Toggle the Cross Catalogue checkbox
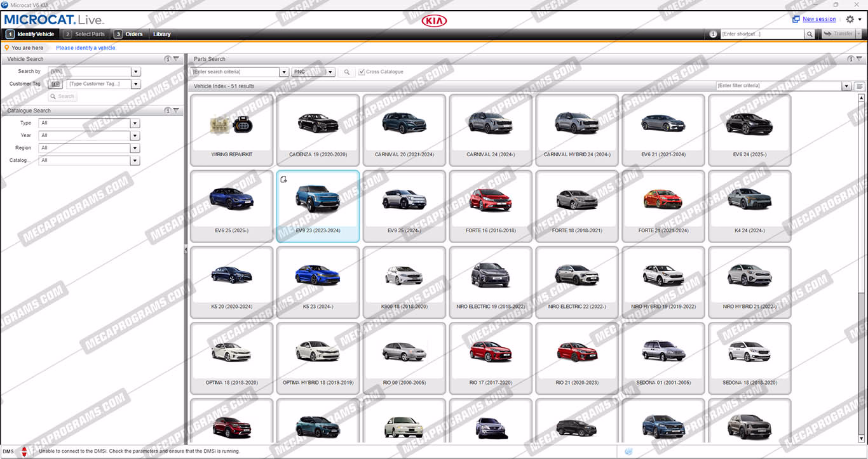868x459 pixels. tap(362, 72)
